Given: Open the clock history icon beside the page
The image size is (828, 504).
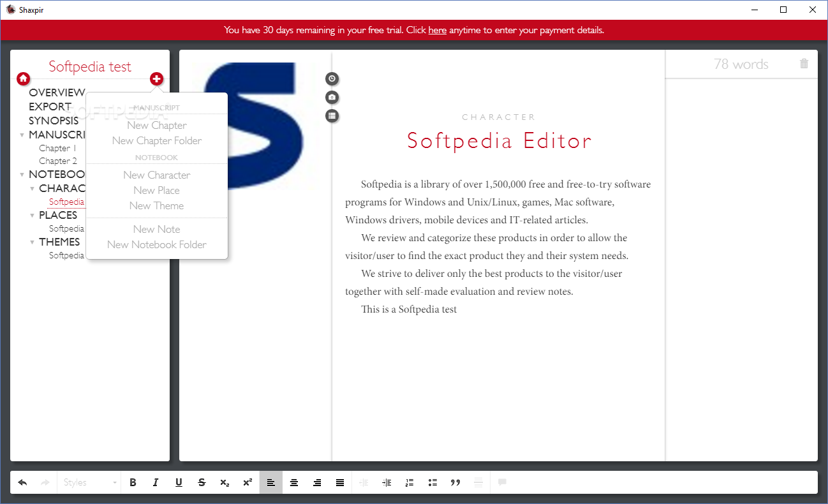Looking at the screenshot, I should click(332, 78).
